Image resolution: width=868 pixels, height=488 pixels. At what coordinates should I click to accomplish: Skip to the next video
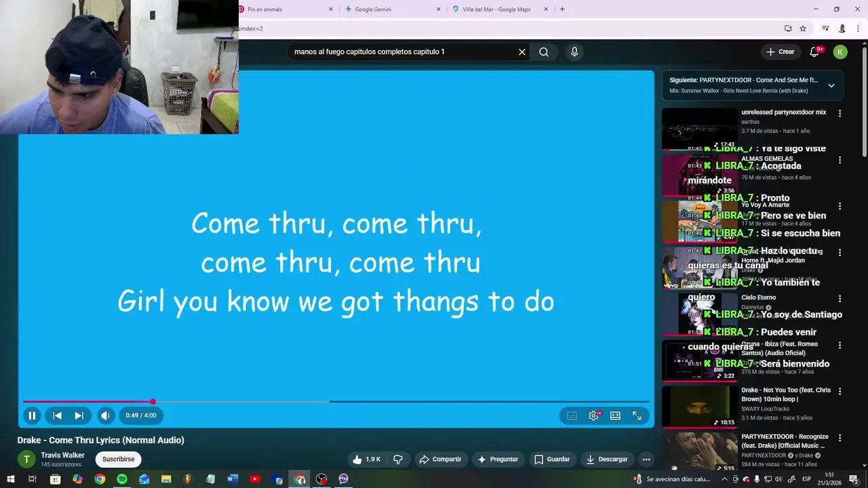click(x=79, y=415)
